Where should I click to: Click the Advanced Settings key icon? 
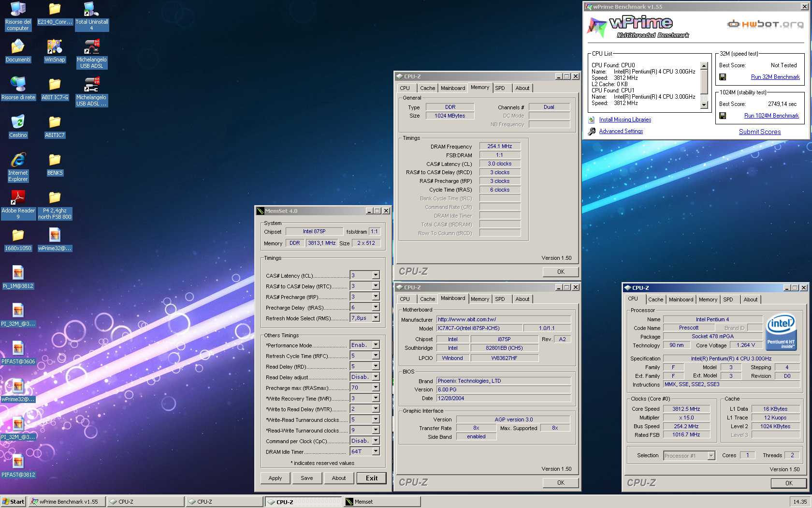(x=592, y=131)
